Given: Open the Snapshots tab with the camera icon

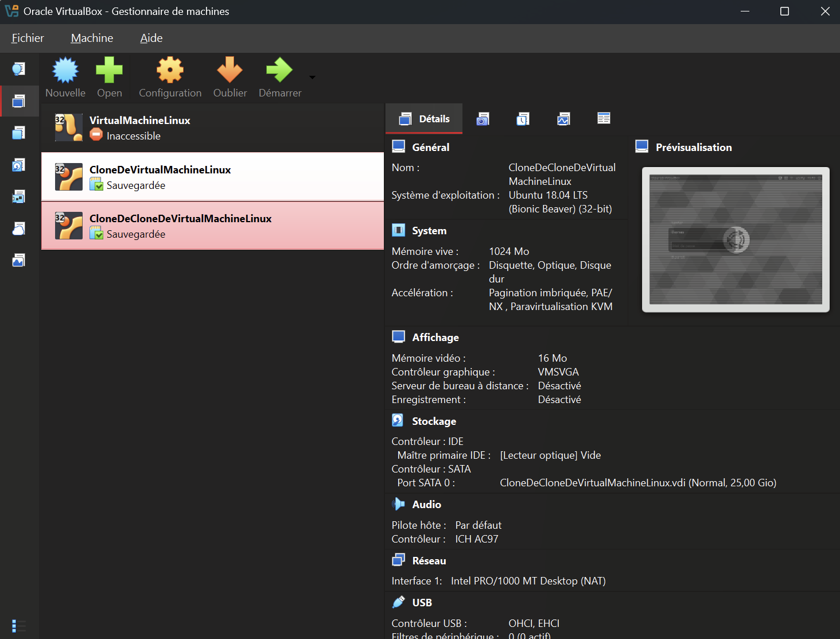Looking at the screenshot, I should [x=483, y=119].
